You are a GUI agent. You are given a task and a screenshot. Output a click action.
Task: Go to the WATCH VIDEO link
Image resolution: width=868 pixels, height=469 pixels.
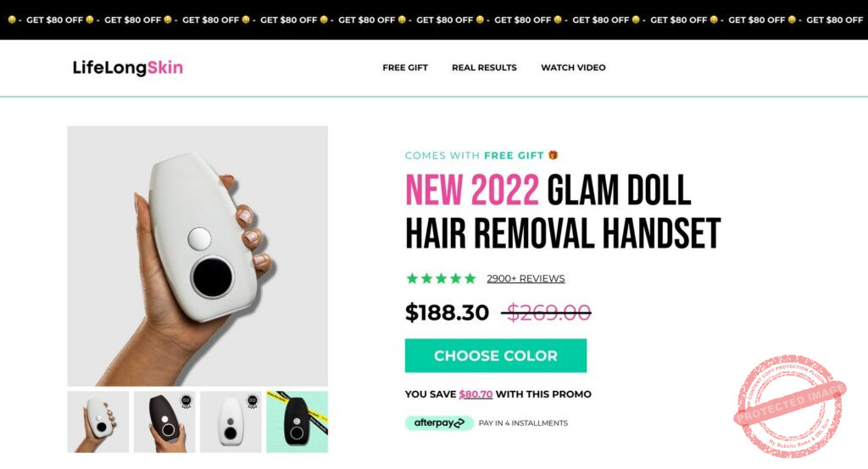coord(573,68)
